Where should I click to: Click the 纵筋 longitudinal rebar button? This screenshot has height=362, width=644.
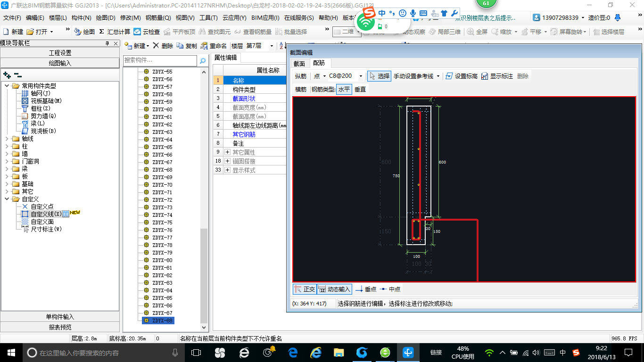coord(301,76)
